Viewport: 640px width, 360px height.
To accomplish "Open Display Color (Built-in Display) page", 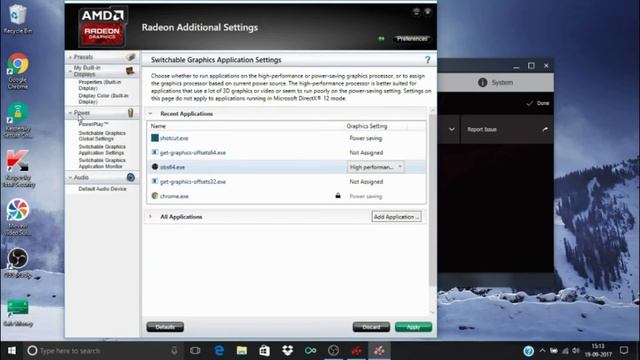I will (x=103, y=98).
